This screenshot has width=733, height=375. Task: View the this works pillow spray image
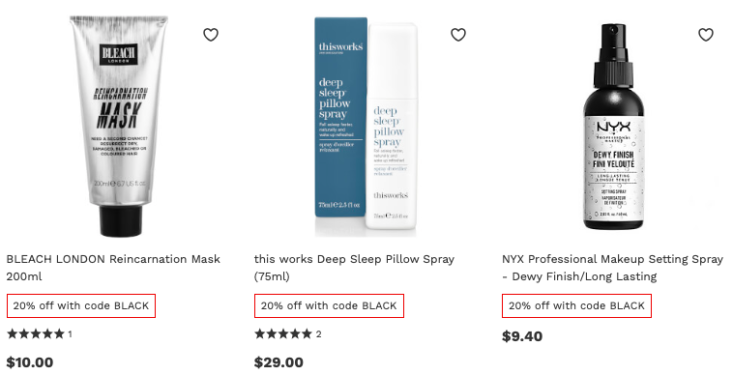point(366,126)
